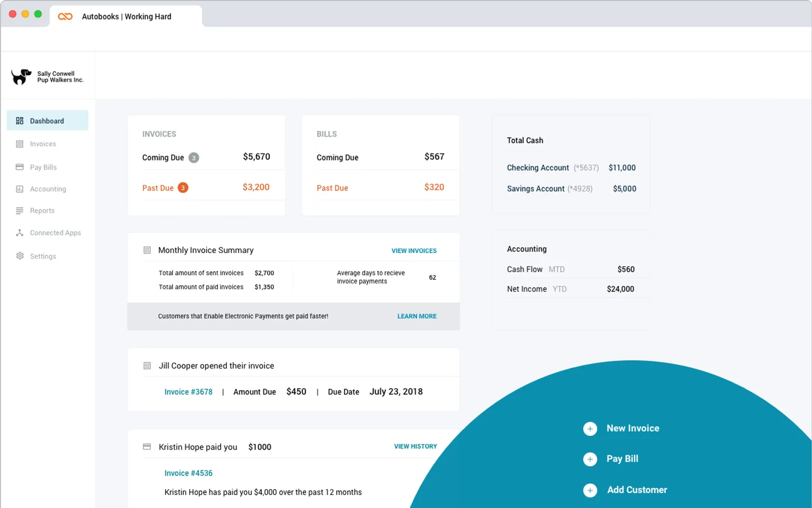Open the Dashboard menu item
This screenshot has height=508, width=812.
[48, 121]
